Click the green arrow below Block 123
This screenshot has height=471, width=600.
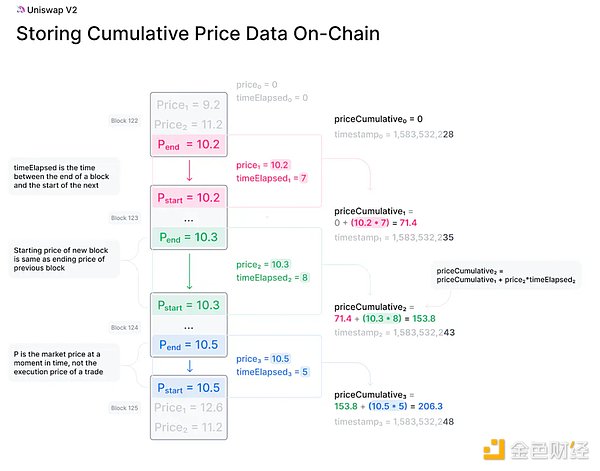click(190, 272)
